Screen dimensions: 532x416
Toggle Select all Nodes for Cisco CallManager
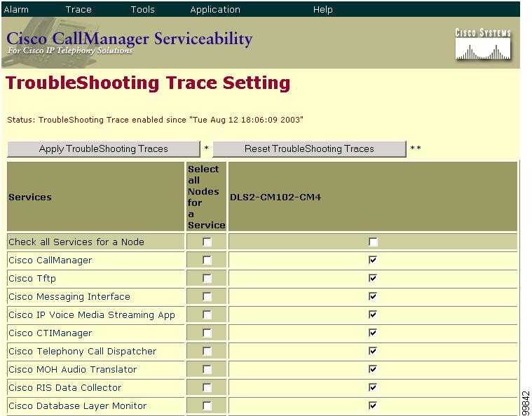coord(207,260)
